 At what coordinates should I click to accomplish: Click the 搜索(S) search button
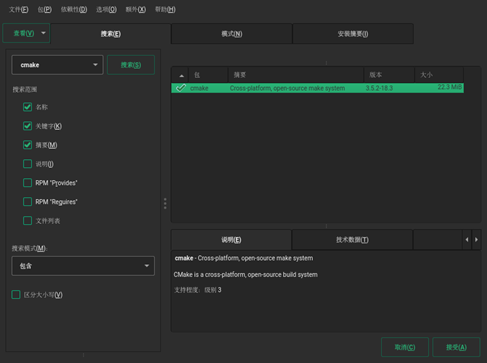tap(131, 65)
